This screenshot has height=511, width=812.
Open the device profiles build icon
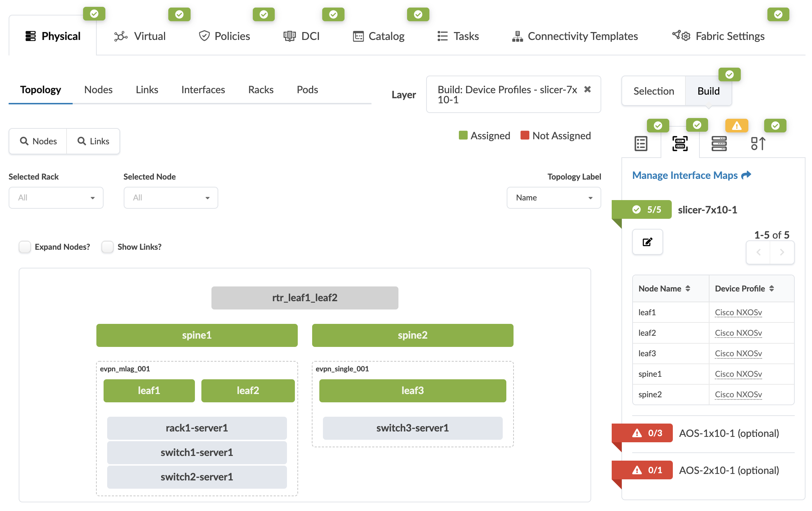click(680, 144)
